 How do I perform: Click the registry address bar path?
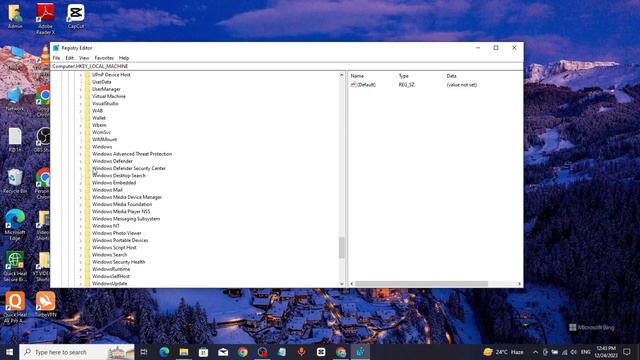click(x=287, y=66)
